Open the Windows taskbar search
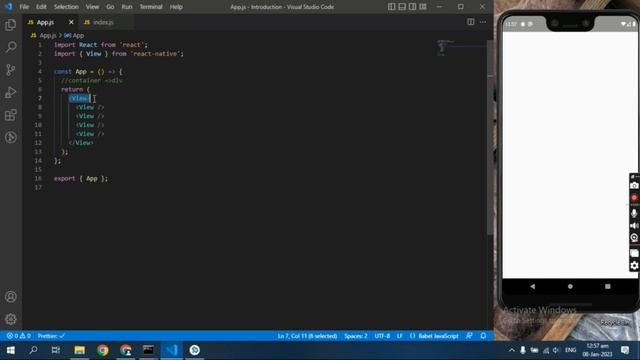640x360 pixels. (33, 350)
